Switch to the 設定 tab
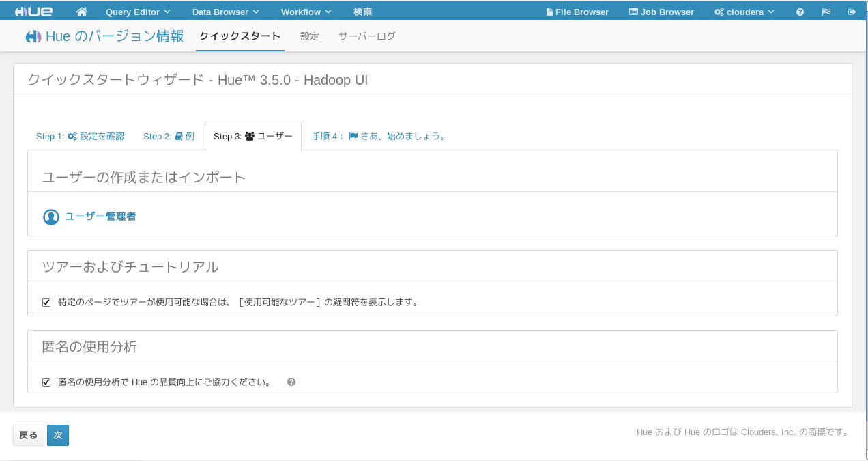The height and width of the screenshot is (461, 868). click(310, 36)
